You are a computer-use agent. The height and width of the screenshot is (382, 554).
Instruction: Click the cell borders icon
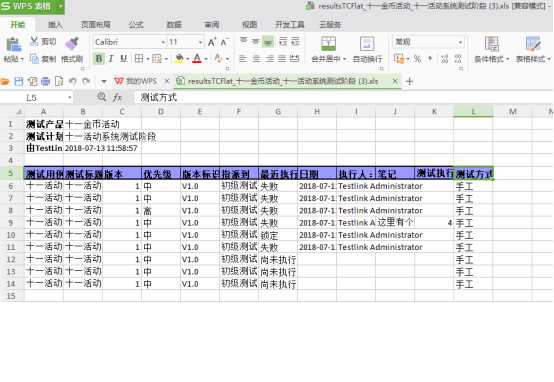point(139,58)
